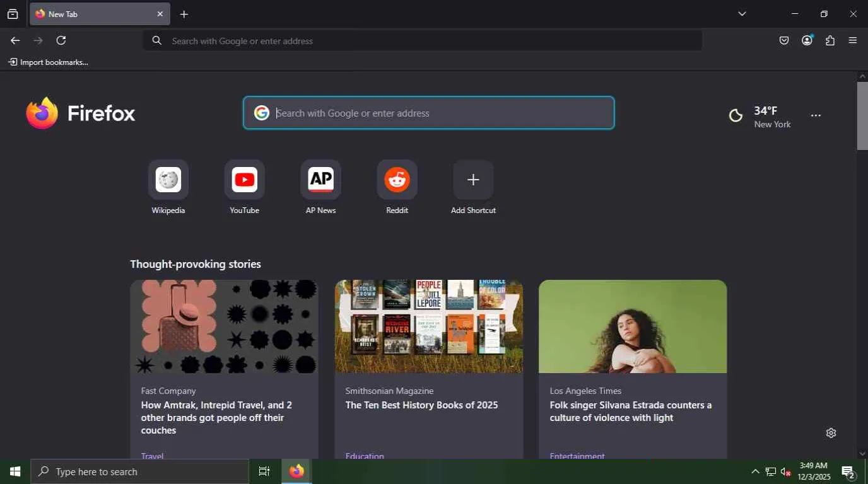
Task: Select the New Tab tab
Action: 100,14
